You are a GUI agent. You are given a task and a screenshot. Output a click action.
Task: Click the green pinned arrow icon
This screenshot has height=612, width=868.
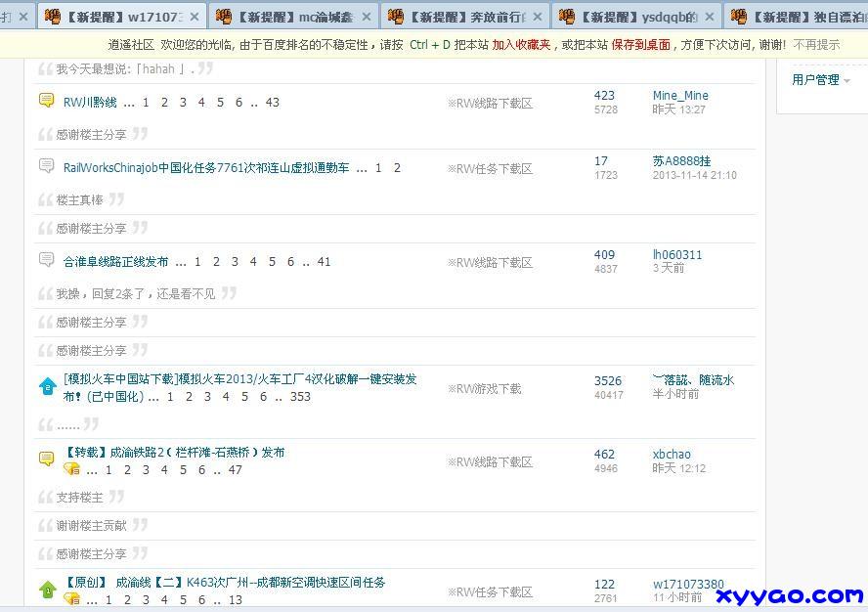tap(46, 590)
